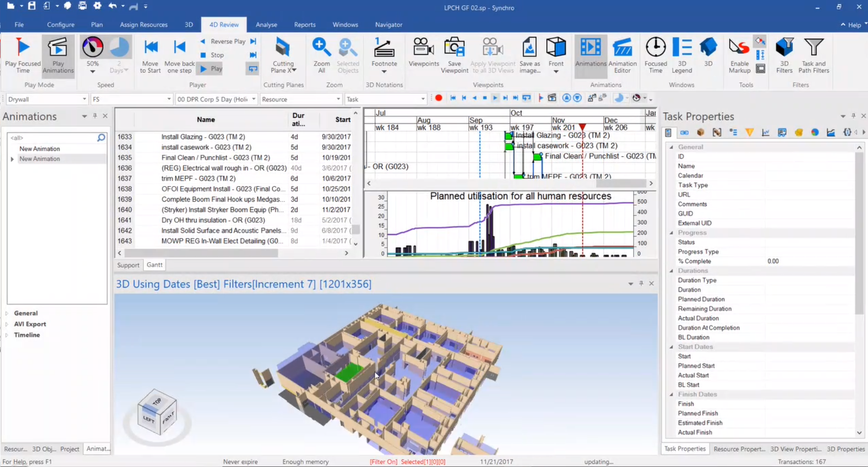Click Enable Markup tool
868x467 pixels.
(x=739, y=55)
